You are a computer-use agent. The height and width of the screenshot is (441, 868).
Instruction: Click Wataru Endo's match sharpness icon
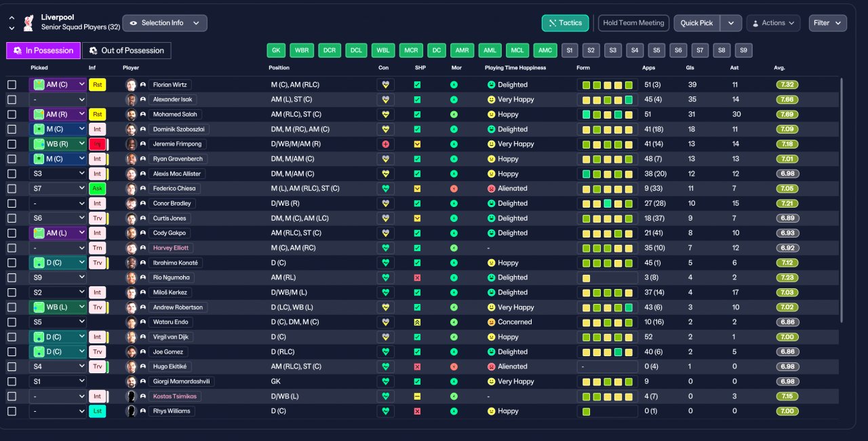(x=418, y=322)
